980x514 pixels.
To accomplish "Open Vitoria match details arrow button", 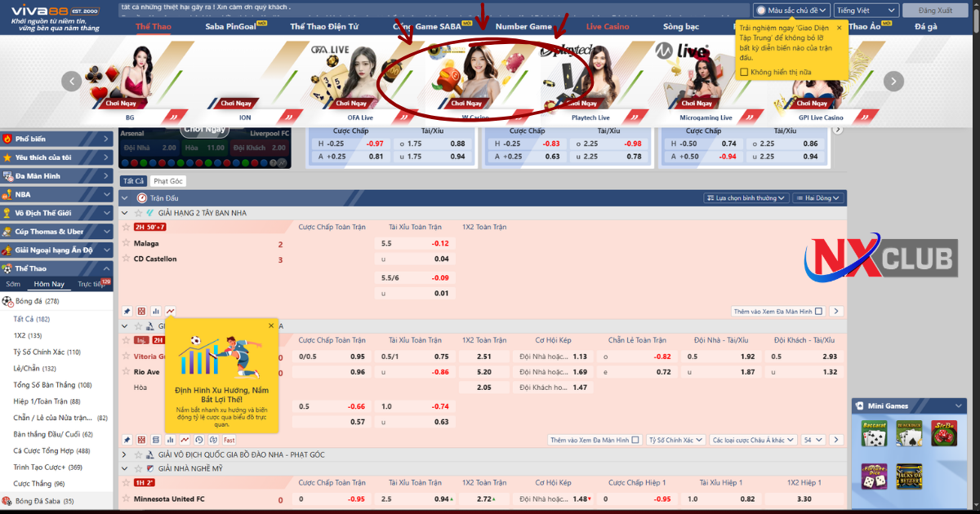I will (x=836, y=440).
